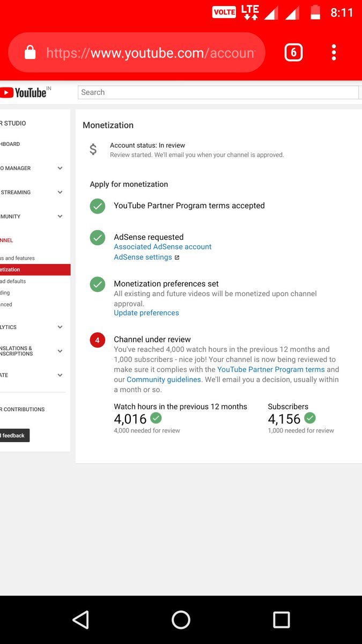Open the browser tab switcher showing 6
362x644 pixels.
[x=293, y=52]
